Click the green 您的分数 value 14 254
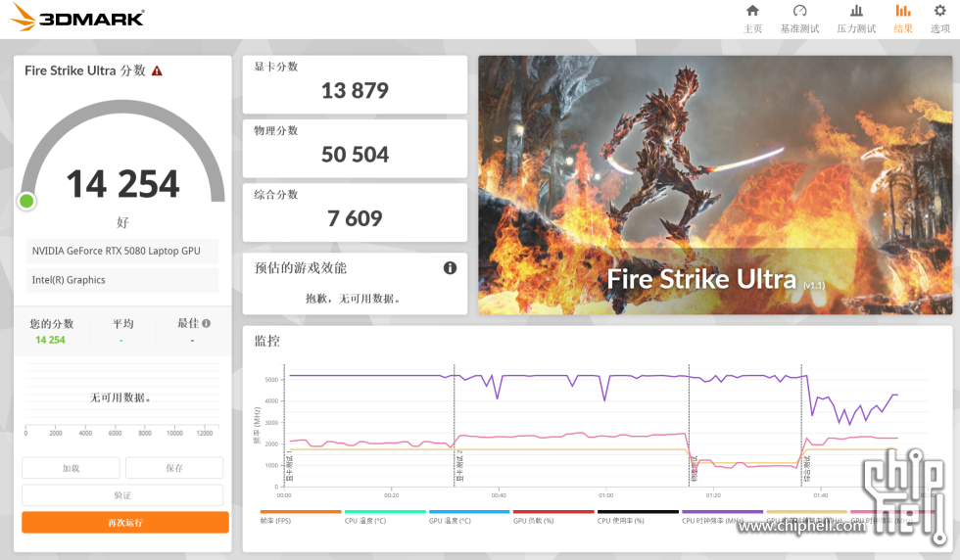960x560 pixels. tap(50, 340)
